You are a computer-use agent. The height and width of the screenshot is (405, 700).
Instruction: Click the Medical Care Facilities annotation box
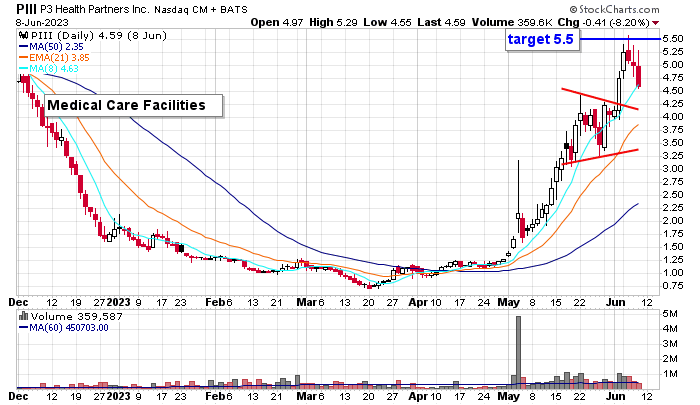133,105
